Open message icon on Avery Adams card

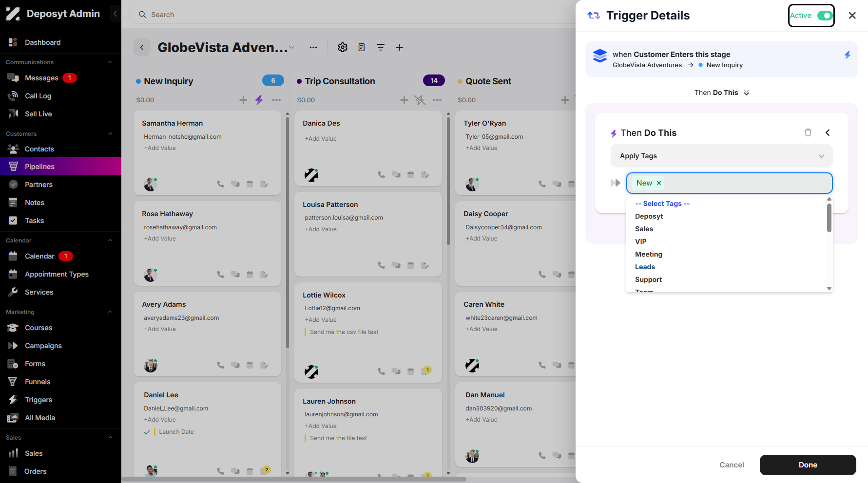point(235,365)
